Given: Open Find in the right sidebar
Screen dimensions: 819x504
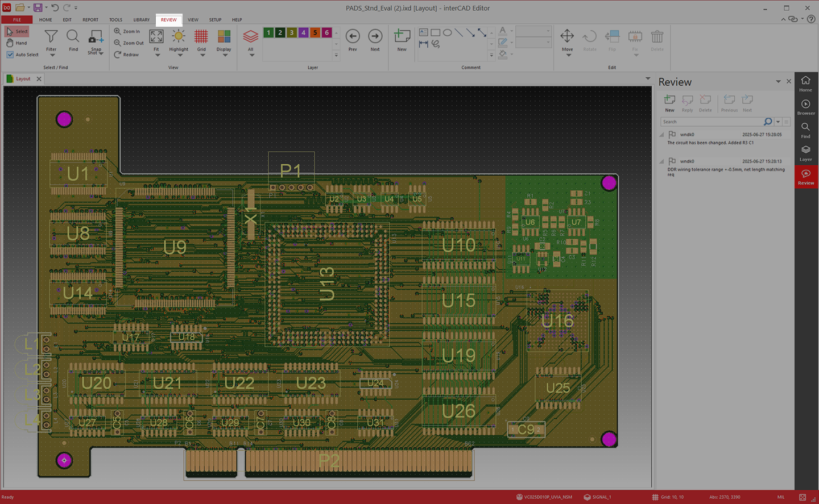Looking at the screenshot, I should click(806, 130).
